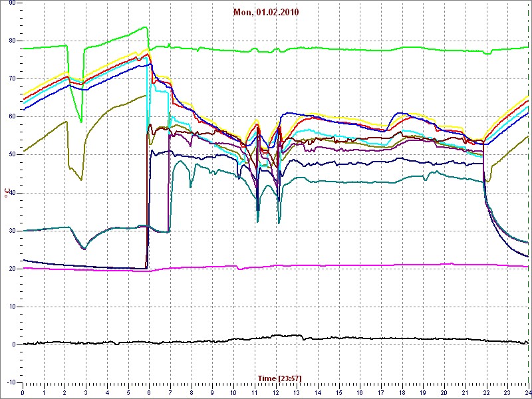Image resolution: width=532 pixels, height=399 pixels.
Task: Click hour label 16 on time axis
Action: tap(360, 392)
